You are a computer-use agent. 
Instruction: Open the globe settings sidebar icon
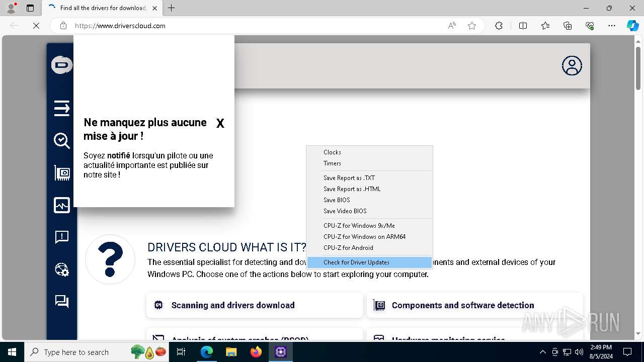click(62, 269)
